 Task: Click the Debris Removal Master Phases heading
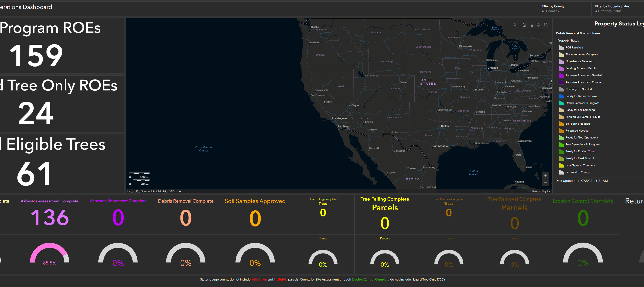578,33
